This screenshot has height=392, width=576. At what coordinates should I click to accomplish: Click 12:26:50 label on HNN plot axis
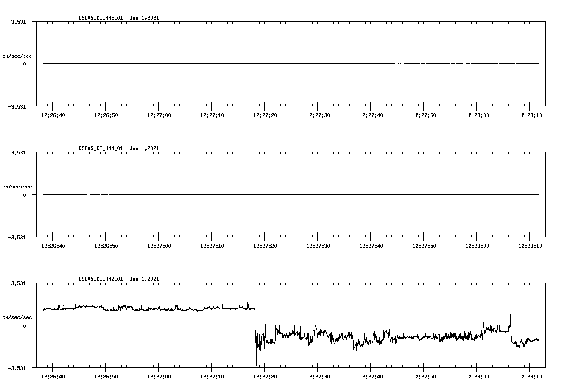106,246
